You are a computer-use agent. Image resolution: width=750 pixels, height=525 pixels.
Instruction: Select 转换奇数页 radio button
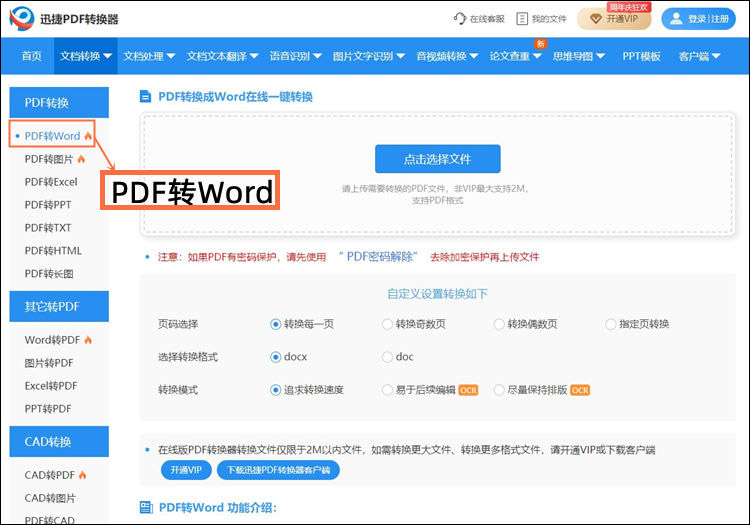pyautogui.click(x=387, y=325)
